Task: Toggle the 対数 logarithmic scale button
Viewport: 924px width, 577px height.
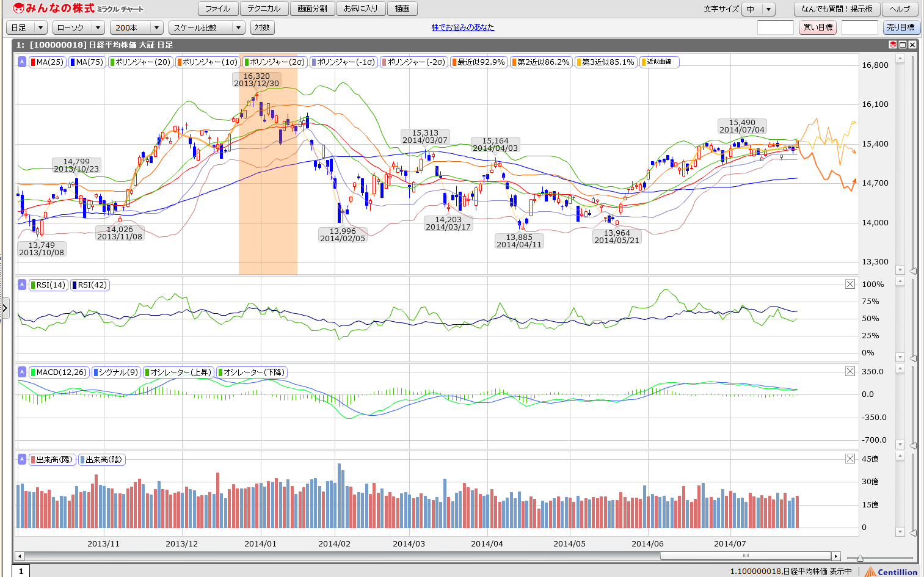Action: (263, 27)
